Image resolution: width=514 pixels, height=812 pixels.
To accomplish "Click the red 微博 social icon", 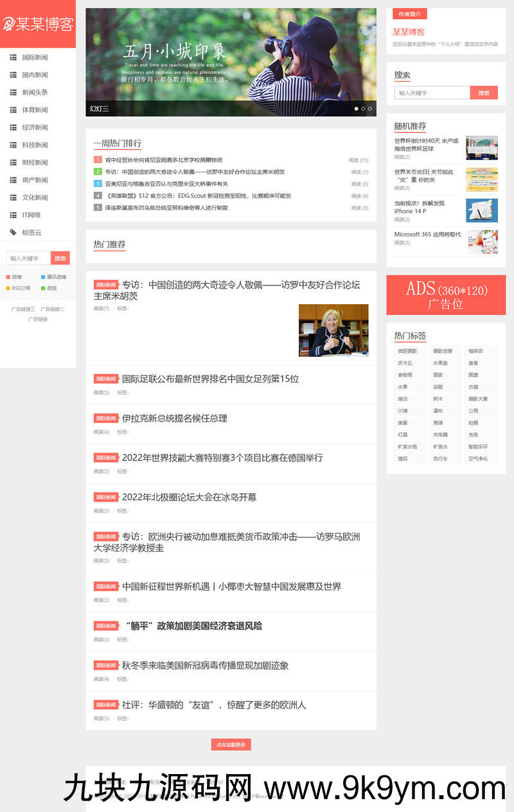I will [x=8, y=277].
